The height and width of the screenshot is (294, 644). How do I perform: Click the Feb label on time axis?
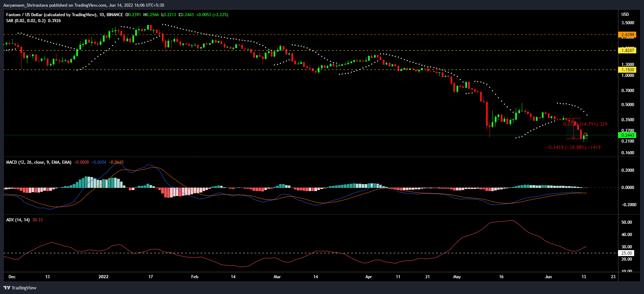coord(195,277)
